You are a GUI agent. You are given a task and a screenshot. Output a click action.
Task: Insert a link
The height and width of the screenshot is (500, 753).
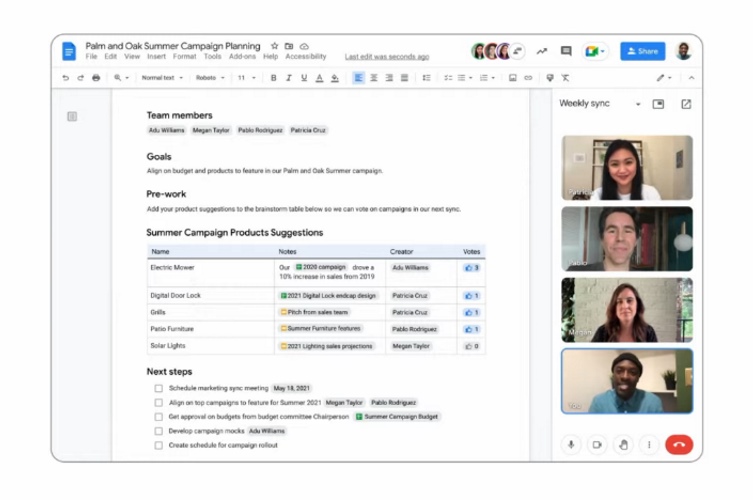coord(528,78)
